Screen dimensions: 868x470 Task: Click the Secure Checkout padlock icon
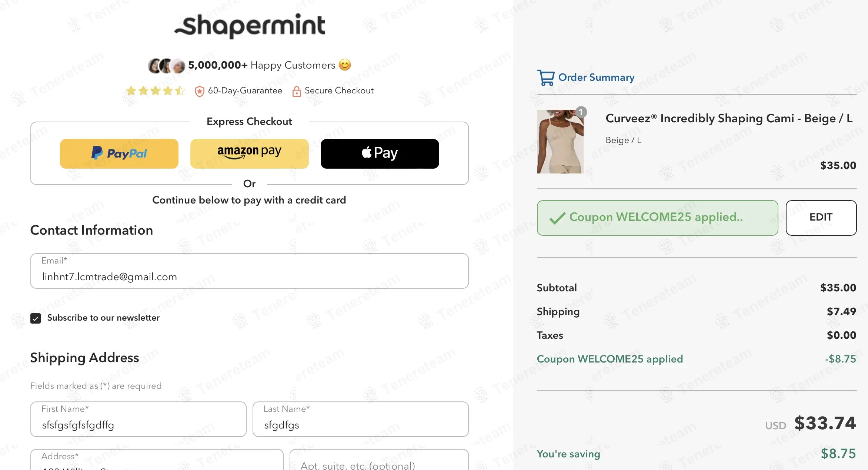coord(296,91)
